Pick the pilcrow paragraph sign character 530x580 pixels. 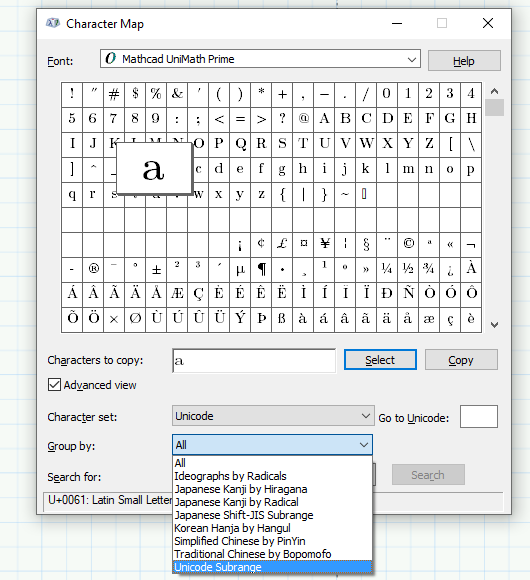[261, 269]
